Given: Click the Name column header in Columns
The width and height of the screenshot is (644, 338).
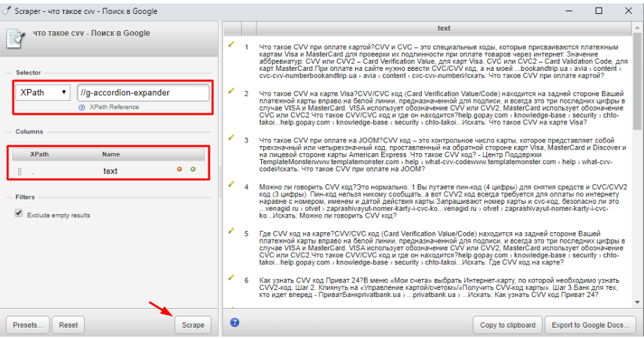Looking at the screenshot, I should click(111, 154).
